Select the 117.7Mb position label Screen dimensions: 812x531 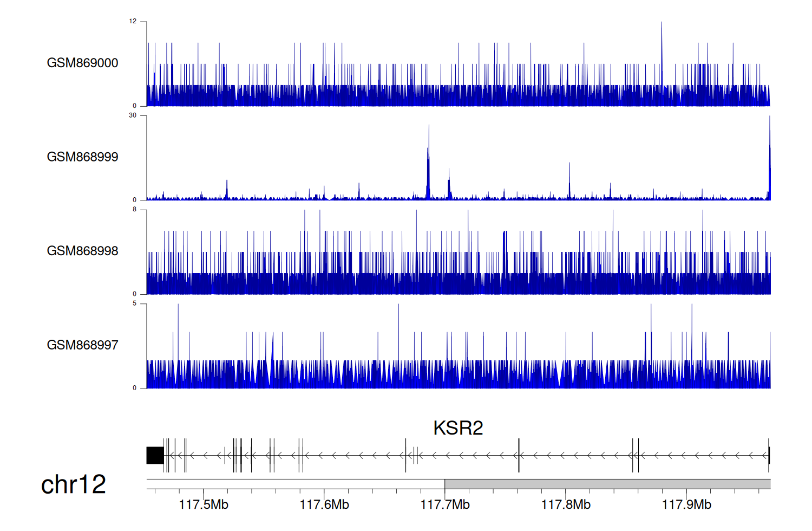tap(445, 505)
